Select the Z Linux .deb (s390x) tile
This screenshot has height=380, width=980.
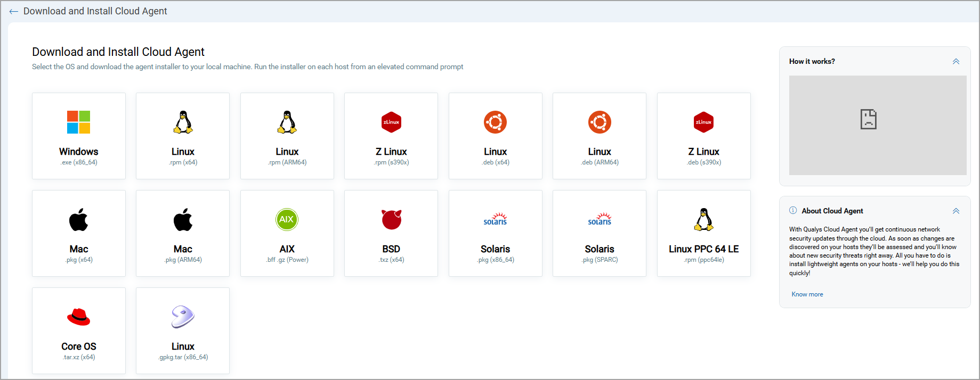click(703, 136)
